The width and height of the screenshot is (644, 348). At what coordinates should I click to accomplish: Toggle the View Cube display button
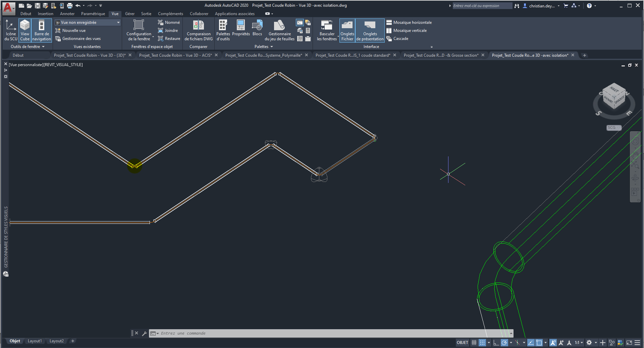coord(25,30)
